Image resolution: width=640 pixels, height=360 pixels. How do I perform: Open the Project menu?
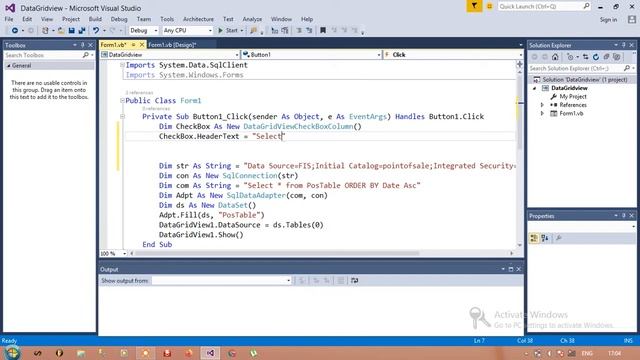71,19
